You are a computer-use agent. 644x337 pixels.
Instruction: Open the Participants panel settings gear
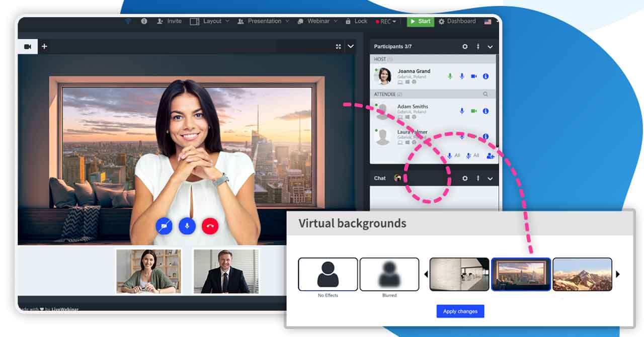click(464, 46)
